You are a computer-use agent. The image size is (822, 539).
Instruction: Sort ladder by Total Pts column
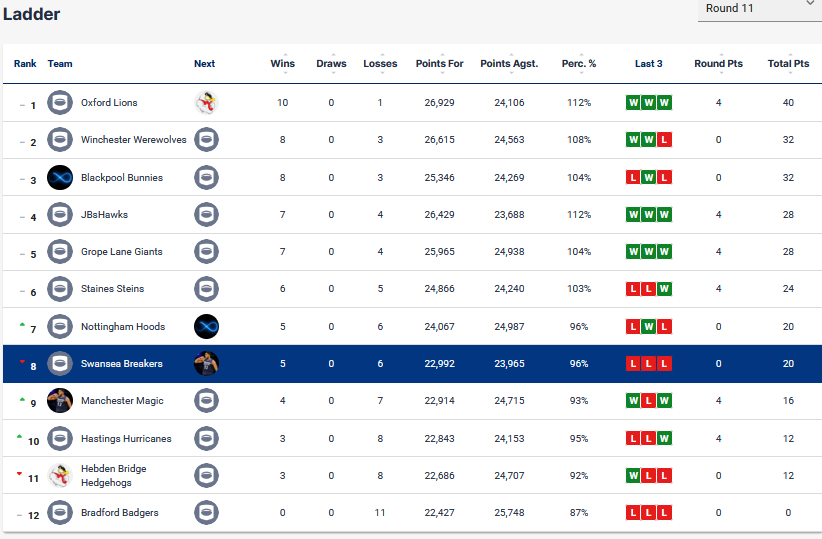coord(788,63)
